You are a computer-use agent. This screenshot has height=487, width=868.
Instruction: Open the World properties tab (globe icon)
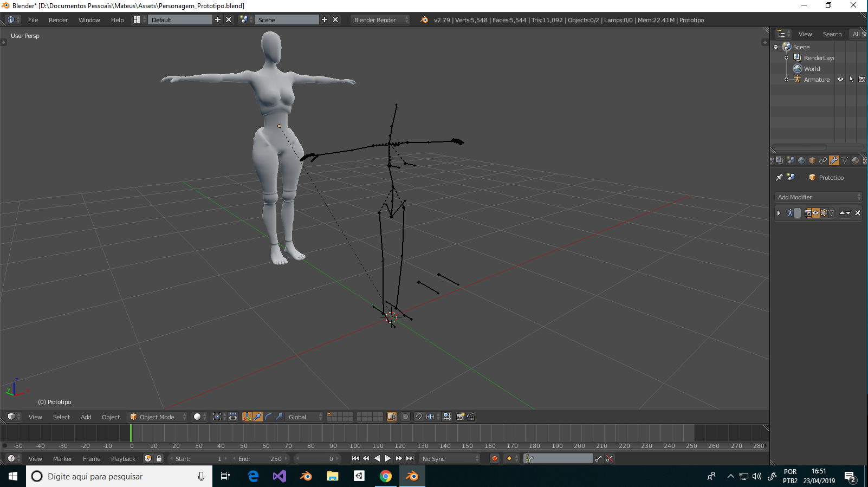(801, 160)
